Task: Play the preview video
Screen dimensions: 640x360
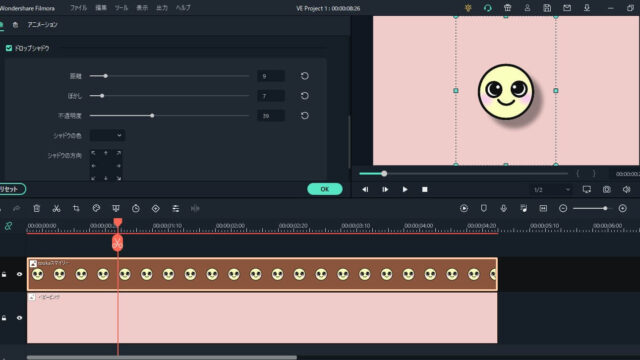Action: tap(404, 189)
